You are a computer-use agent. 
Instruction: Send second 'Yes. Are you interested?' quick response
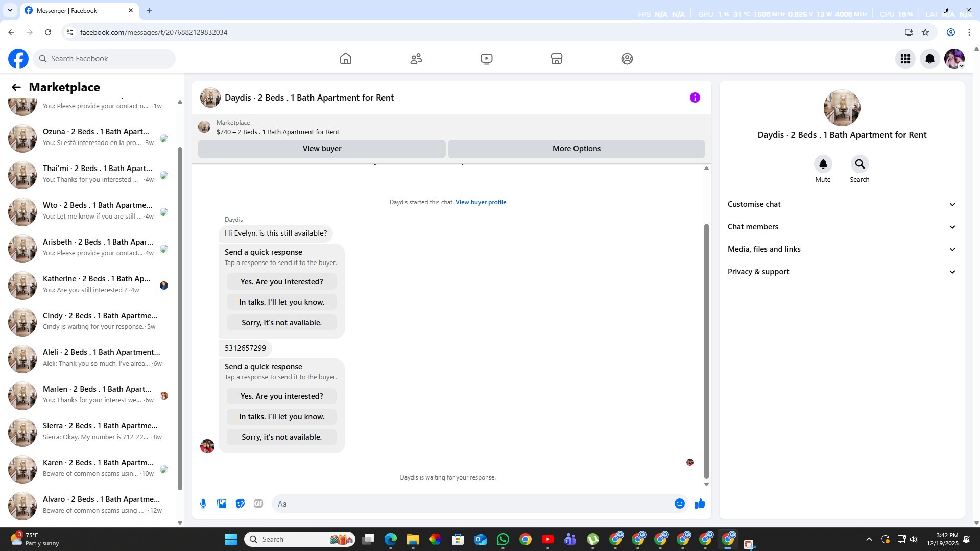(x=281, y=396)
